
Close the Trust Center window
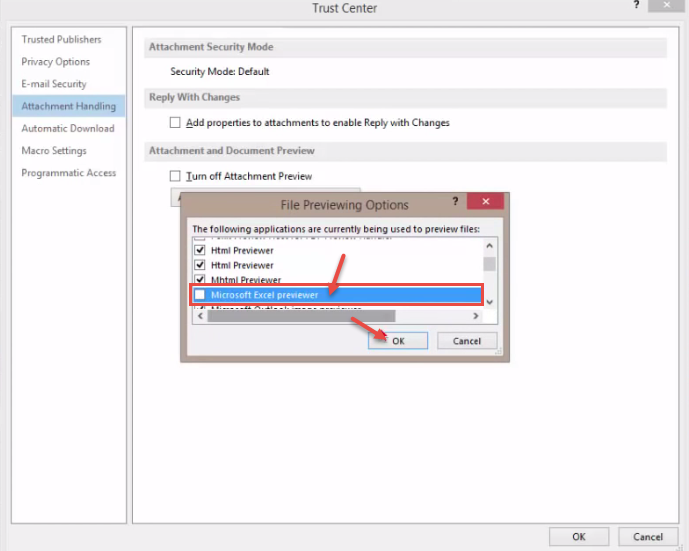coord(666,5)
